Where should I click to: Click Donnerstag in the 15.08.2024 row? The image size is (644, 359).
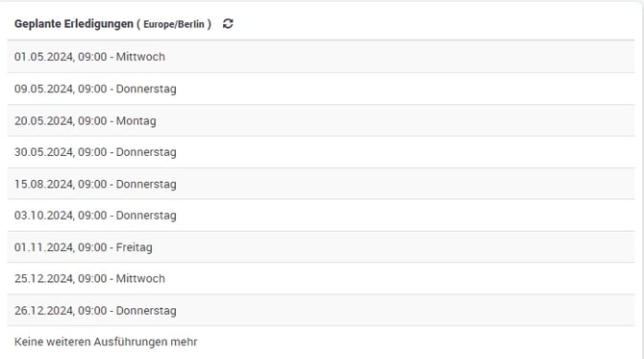coord(146,184)
